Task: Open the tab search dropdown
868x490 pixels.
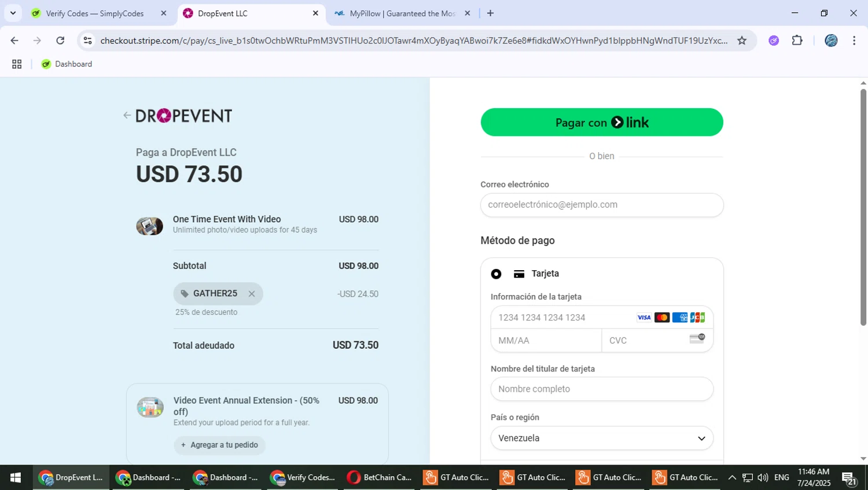Action: click(x=13, y=13)
